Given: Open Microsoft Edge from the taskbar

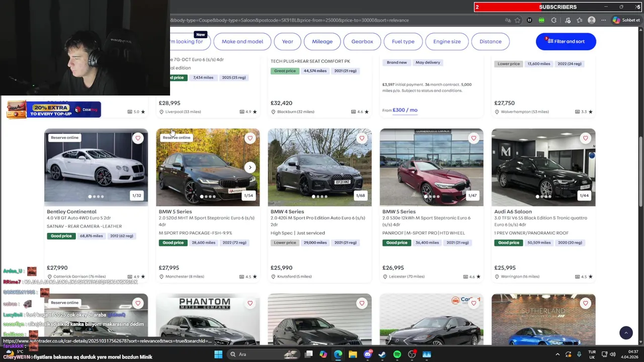Looking at the screenshot, I should [x=338, y=354].
